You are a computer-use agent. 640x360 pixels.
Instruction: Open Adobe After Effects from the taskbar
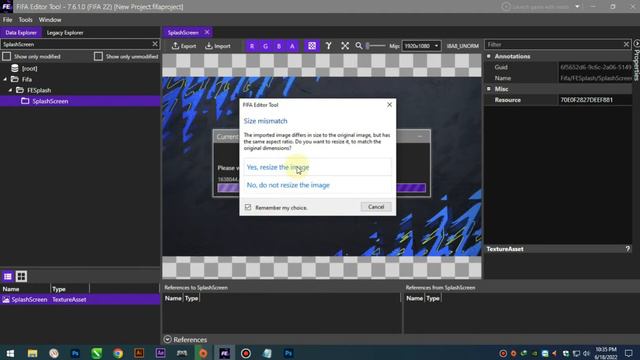[160, 353]
